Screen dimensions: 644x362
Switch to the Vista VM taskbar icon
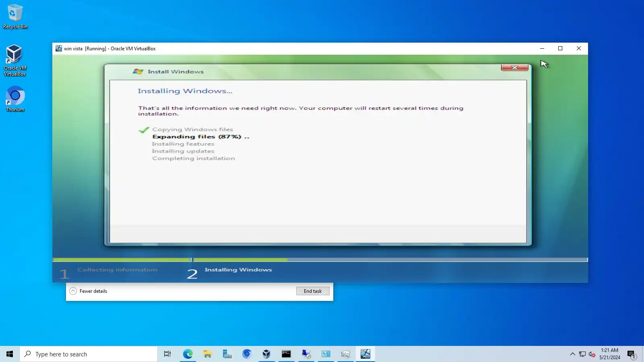click(365, 354)
